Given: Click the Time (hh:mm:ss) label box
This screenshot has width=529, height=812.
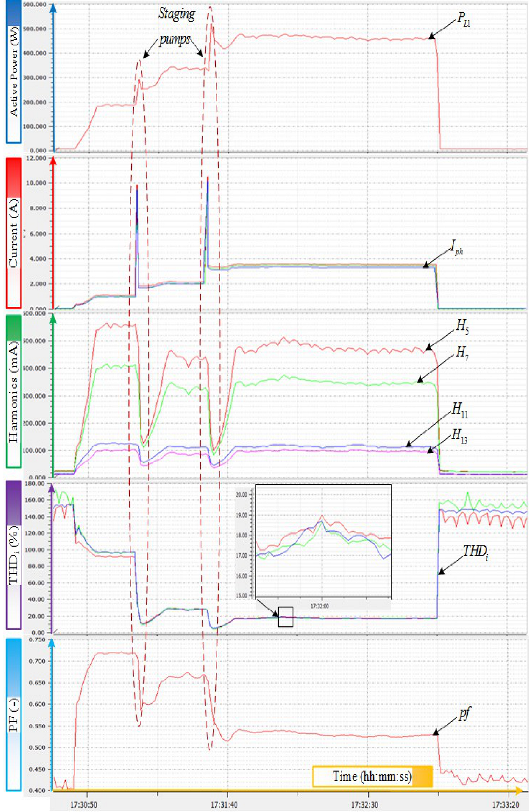Looking at the screenshot, I should [372, 776].
